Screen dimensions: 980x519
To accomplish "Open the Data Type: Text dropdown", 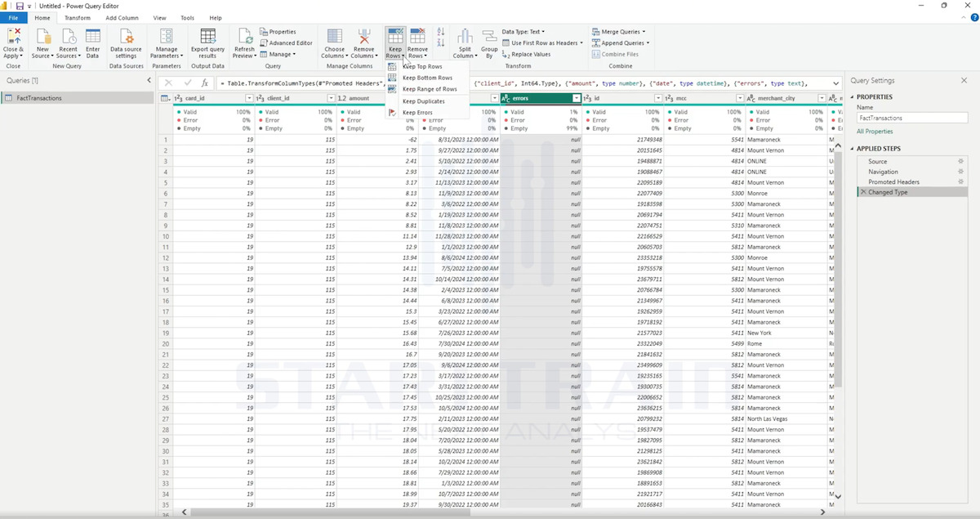I will click(523, 32).
